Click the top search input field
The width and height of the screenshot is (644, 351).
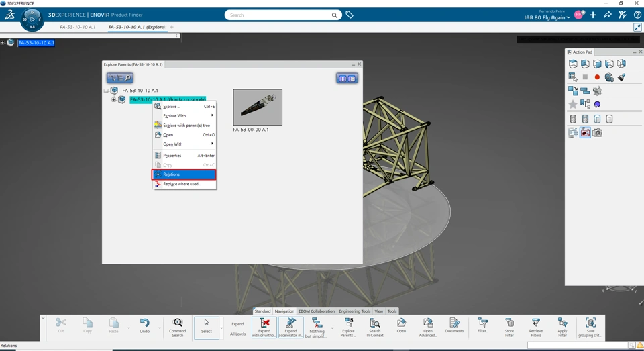[279, 15]
